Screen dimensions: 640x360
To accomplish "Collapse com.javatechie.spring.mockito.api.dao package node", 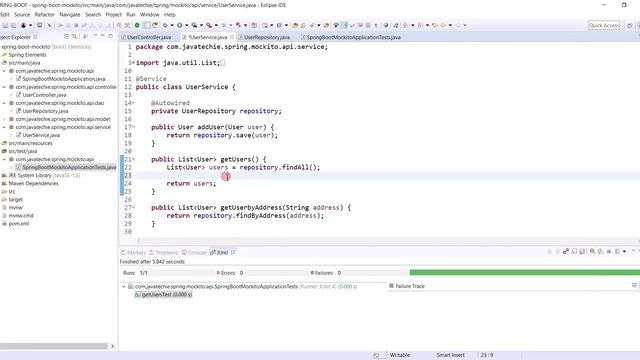I will pyautogui.click(x=4, y=103).
